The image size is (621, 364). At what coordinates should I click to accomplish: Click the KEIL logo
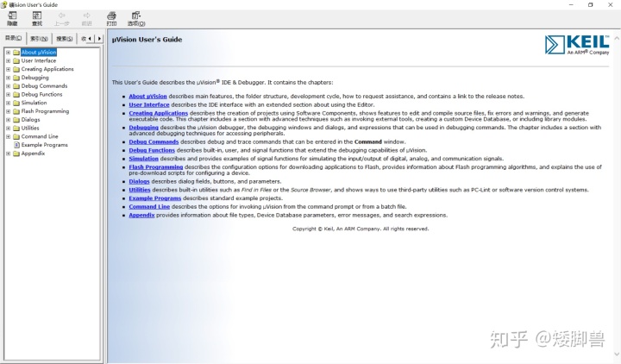[577, 44]
